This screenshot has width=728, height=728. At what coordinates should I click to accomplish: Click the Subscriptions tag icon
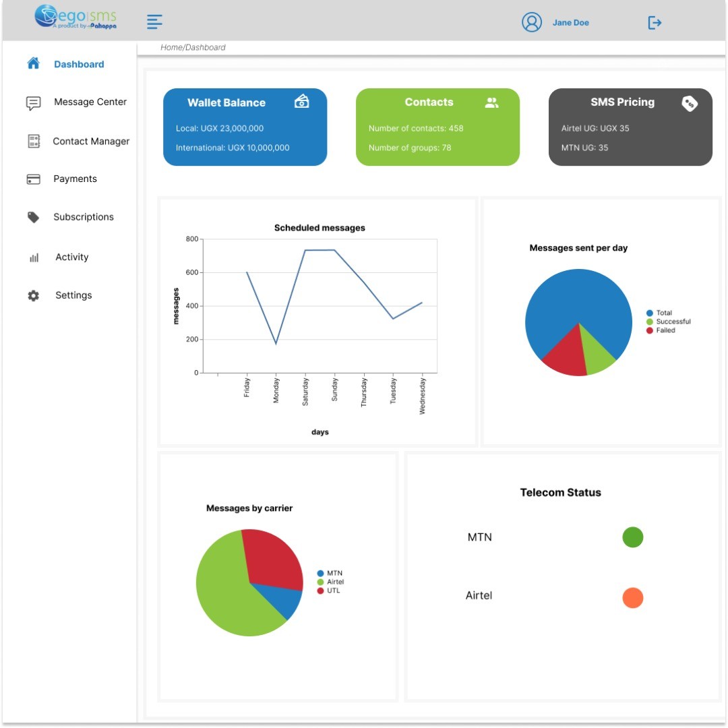(x=33, y=217)
